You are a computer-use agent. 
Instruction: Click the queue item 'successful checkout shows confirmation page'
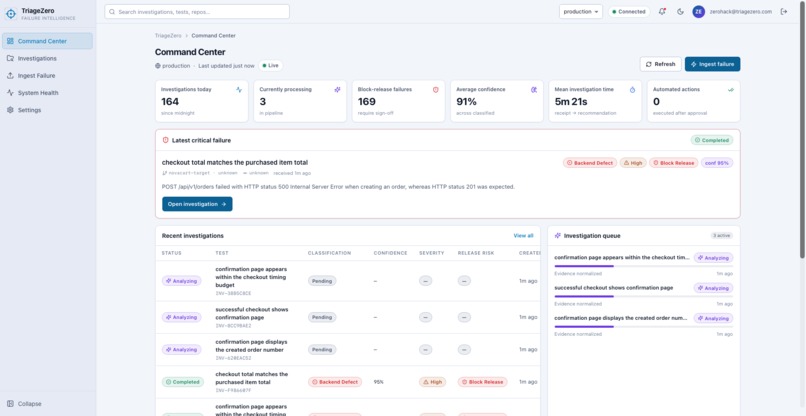[644, 295]
